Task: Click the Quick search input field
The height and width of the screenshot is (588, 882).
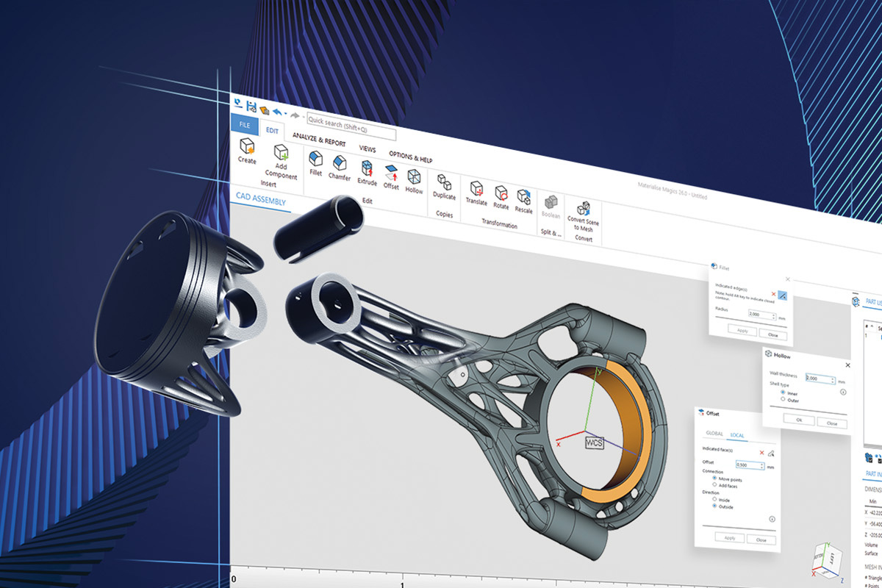Action: point(351,126)
